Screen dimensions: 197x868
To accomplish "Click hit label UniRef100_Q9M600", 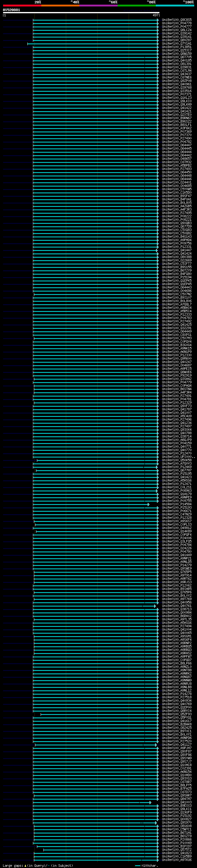I will pos(177,358).
